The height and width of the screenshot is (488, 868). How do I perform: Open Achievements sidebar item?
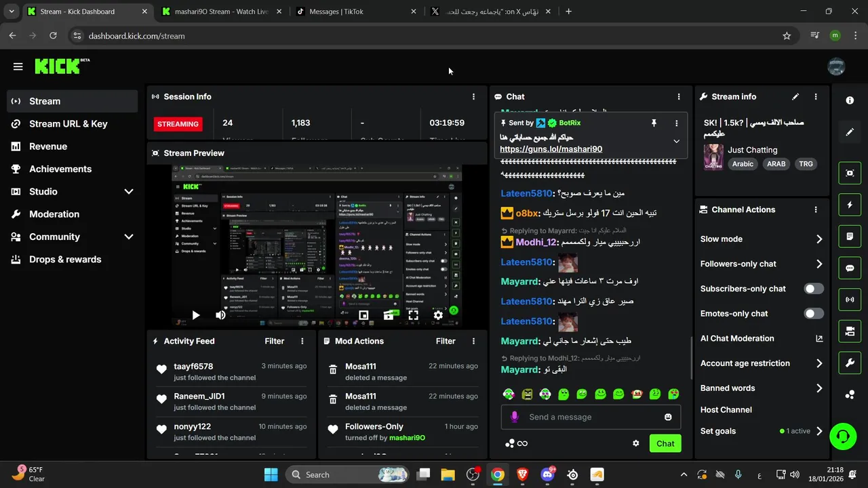(x=72, y=169)
